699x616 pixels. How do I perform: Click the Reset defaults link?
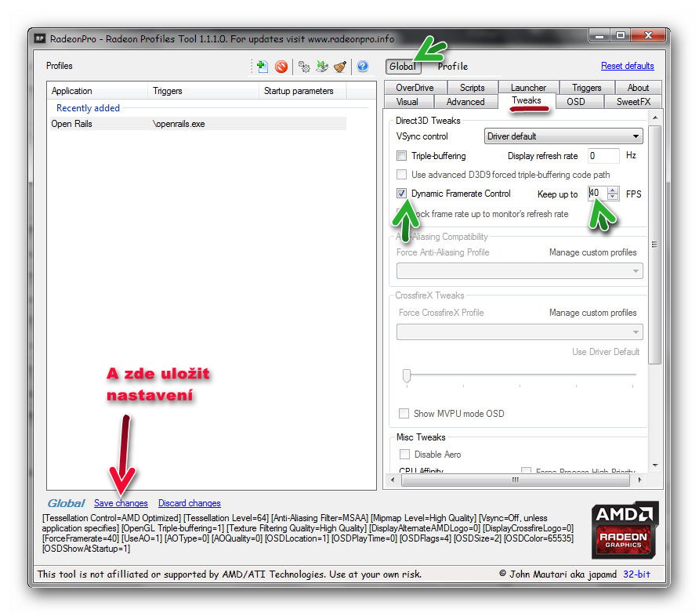coord(627,66)
